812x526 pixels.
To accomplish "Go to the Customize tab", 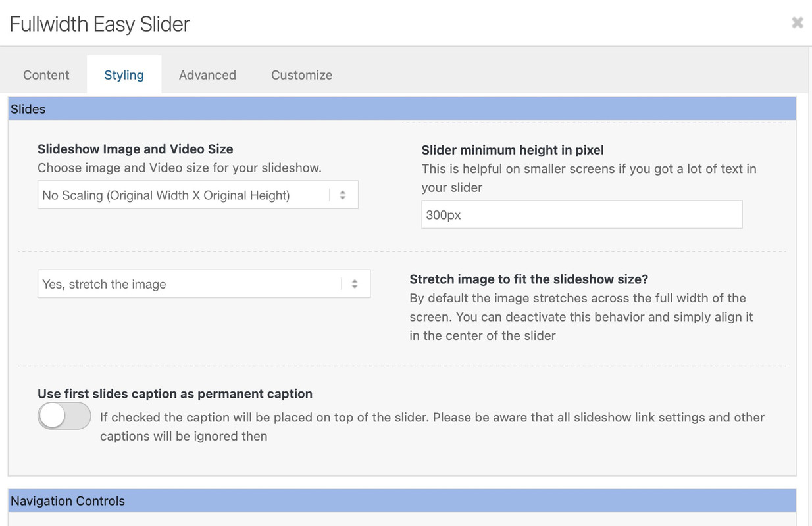I will pyautogui.click(x=301, y=75).
